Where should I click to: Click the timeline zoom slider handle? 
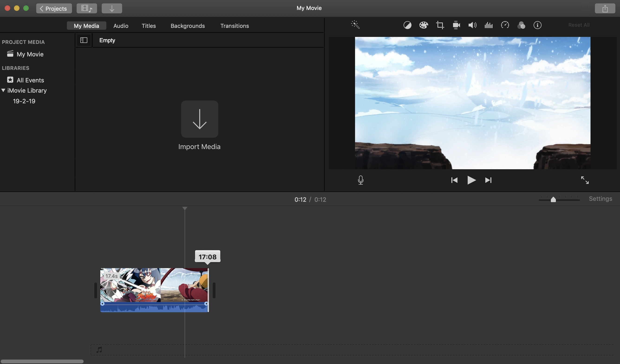(553, 199)
